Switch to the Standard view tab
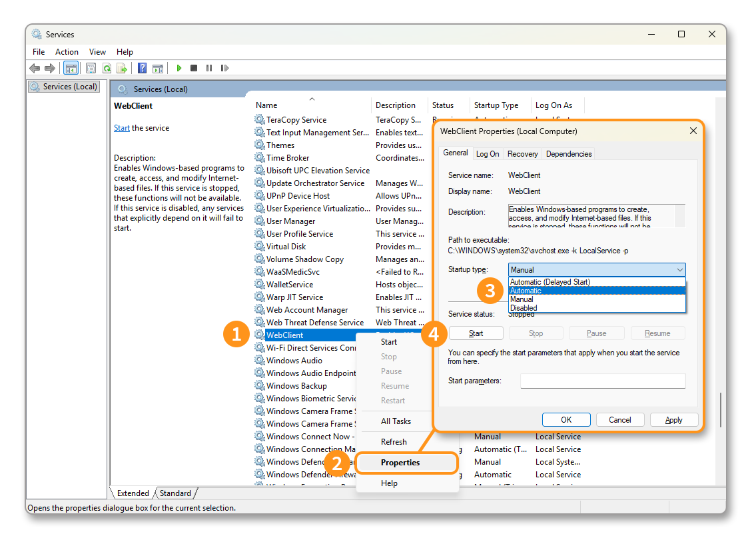This screenshot has width=756, height=540. pyautogui.click(x=175, y=493)
